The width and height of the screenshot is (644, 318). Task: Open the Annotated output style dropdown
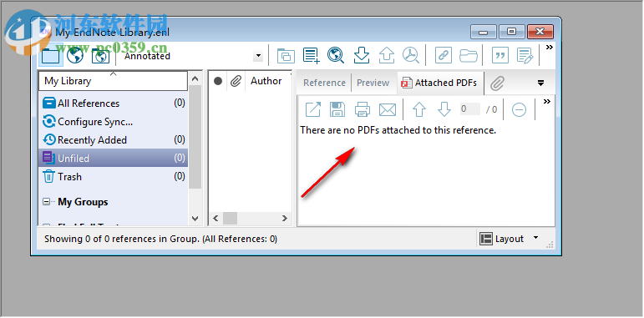258,56
